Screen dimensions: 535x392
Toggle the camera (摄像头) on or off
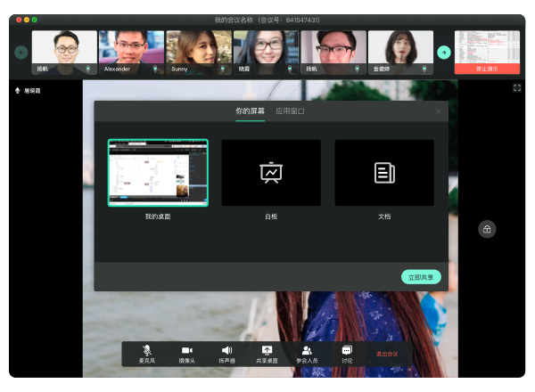click(186, 353)
